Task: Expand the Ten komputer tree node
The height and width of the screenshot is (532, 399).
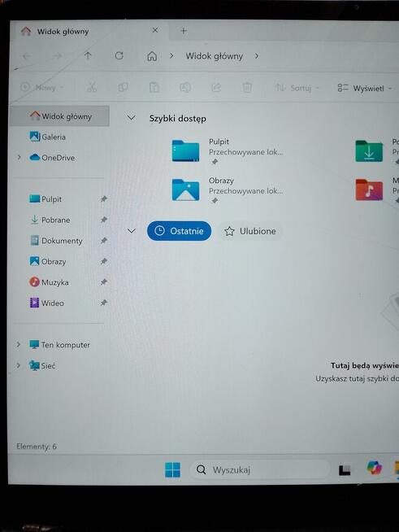Action: click(x=19, y=344)
